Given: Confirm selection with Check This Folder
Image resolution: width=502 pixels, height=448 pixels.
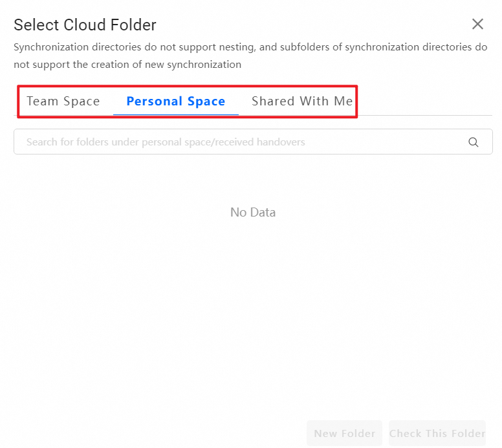Looking at the screenshot, I should 437,433.
